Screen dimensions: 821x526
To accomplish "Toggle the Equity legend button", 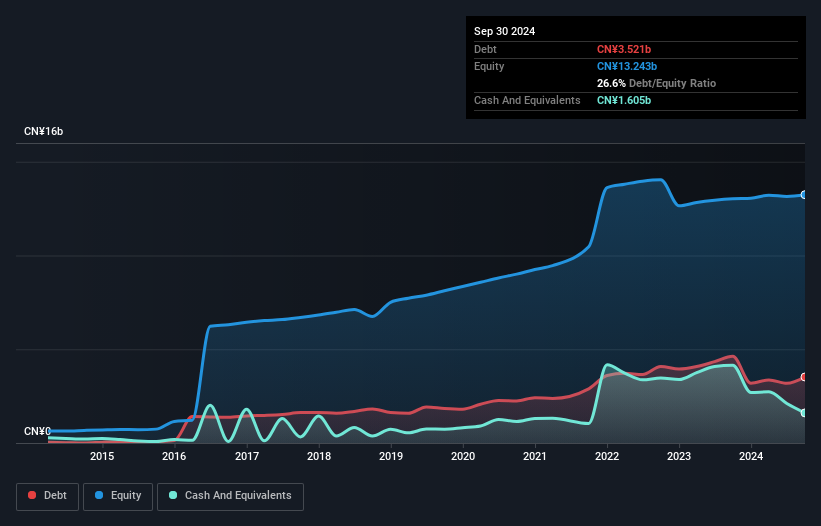I will click(118, 496).
